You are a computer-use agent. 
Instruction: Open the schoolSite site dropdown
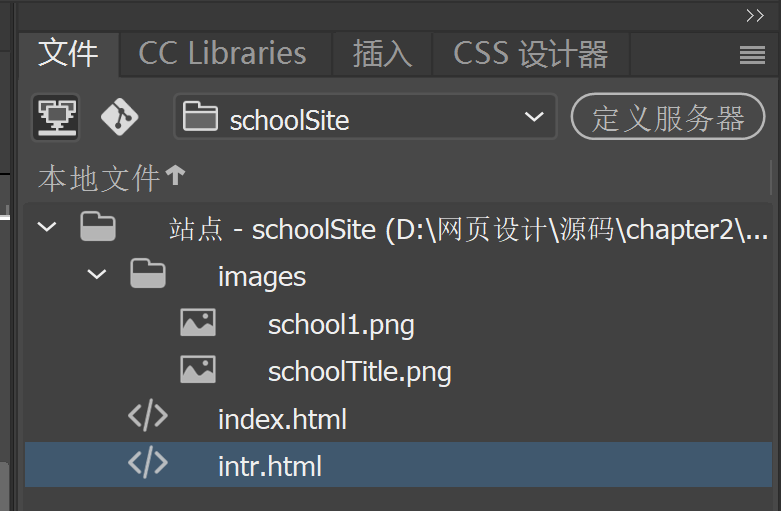365,119
